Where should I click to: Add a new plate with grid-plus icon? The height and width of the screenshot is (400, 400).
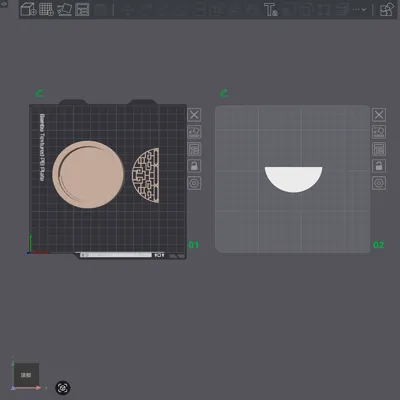coord(46,9)
